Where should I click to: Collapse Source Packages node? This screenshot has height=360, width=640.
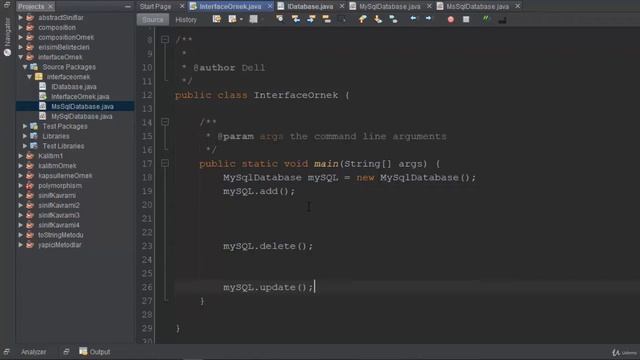25,67
